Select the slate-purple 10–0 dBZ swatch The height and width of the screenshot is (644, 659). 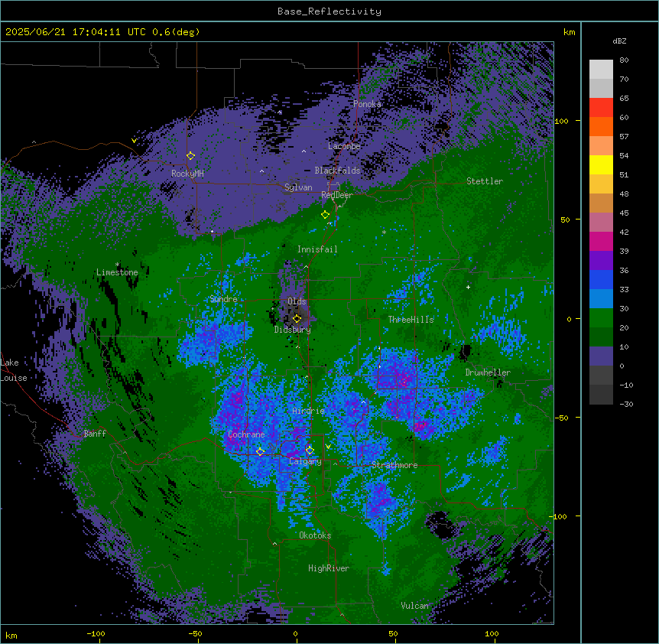(601, 356)
